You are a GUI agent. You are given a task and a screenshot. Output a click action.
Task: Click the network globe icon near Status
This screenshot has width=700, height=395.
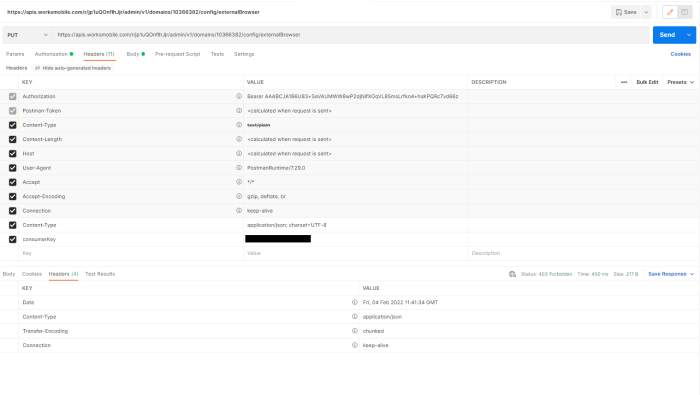(x=512, y=274)
